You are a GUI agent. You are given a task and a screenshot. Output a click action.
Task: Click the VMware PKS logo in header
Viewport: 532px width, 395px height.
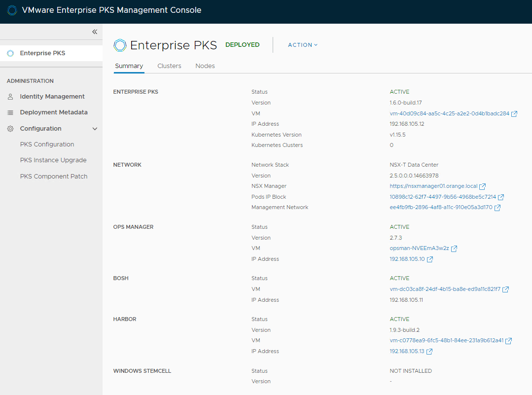(x=12, y=10)
